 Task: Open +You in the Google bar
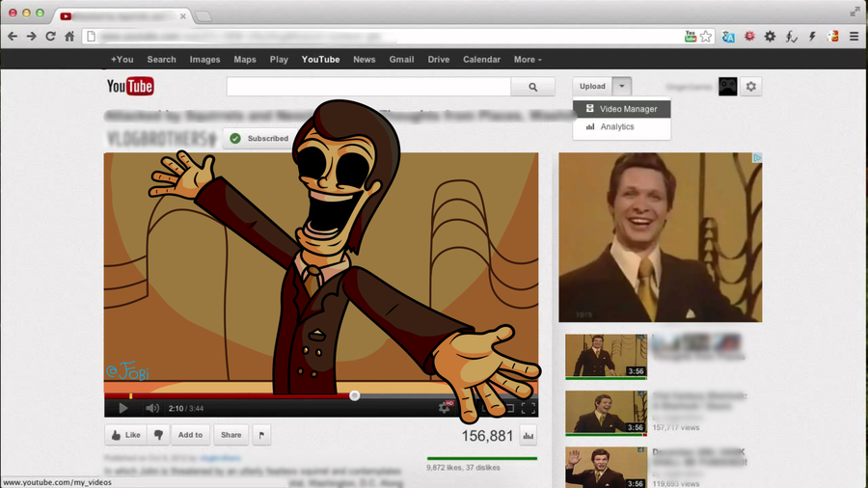tap(122, 59)
